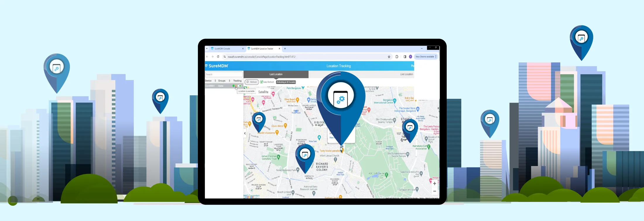Click the Tracking column header
The image size is (644, 221).
tap(237, 81)
